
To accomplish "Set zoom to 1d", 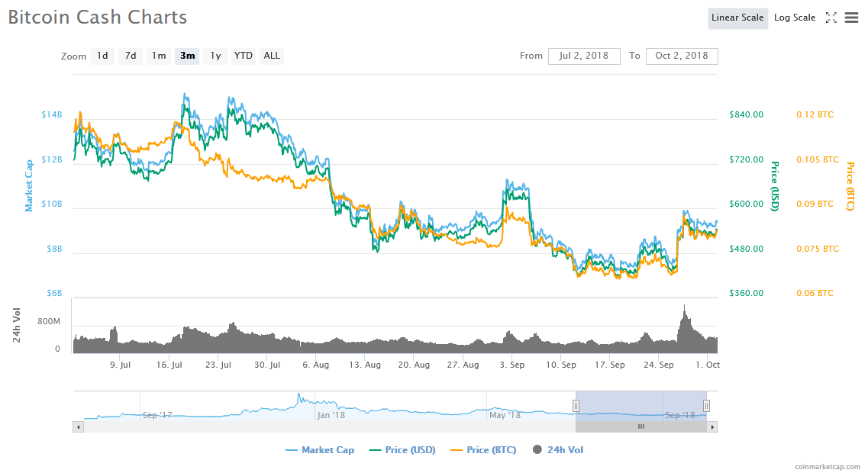I will 102,56.
